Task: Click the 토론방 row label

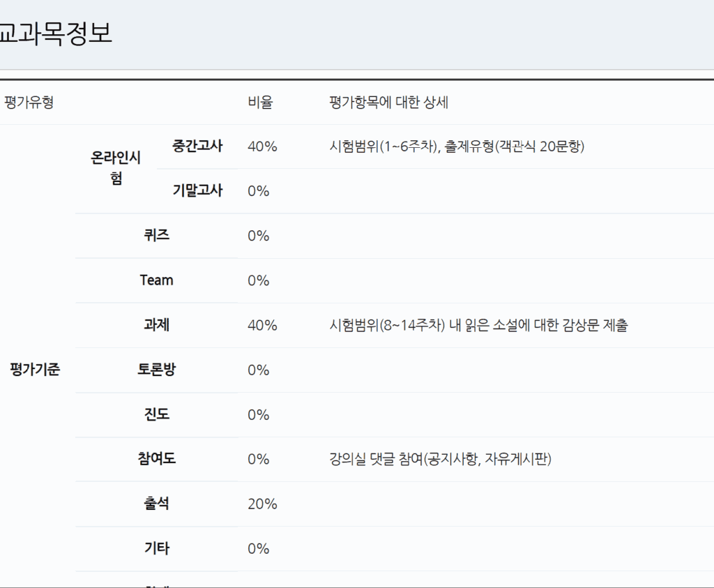Action: click(156, 370)
